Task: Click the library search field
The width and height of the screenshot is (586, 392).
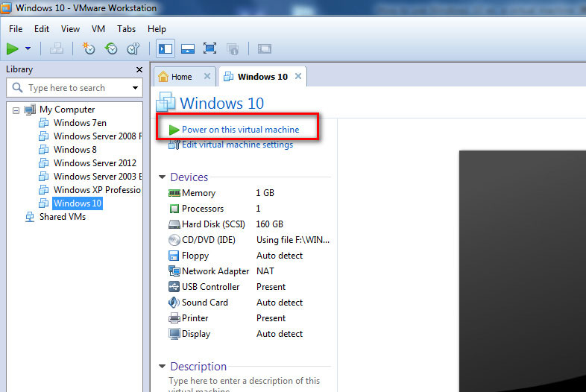Action: click(x=75, y=88)
